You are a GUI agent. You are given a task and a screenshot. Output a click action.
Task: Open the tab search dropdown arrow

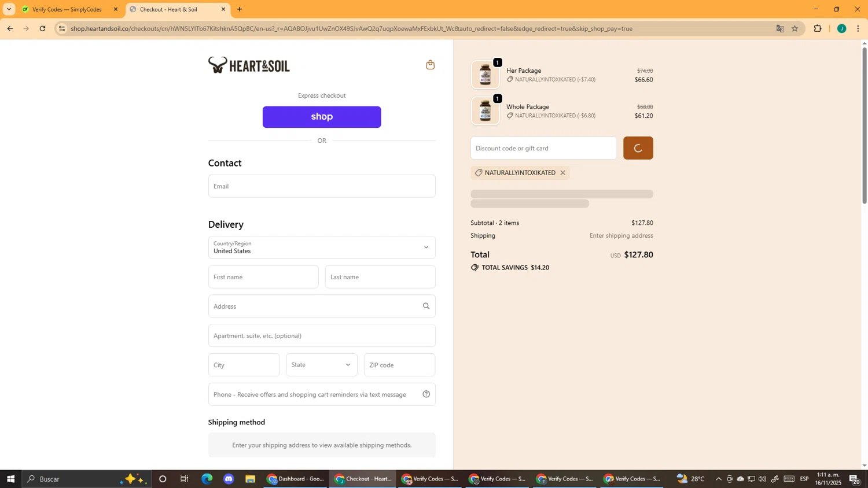pos(9,9)
